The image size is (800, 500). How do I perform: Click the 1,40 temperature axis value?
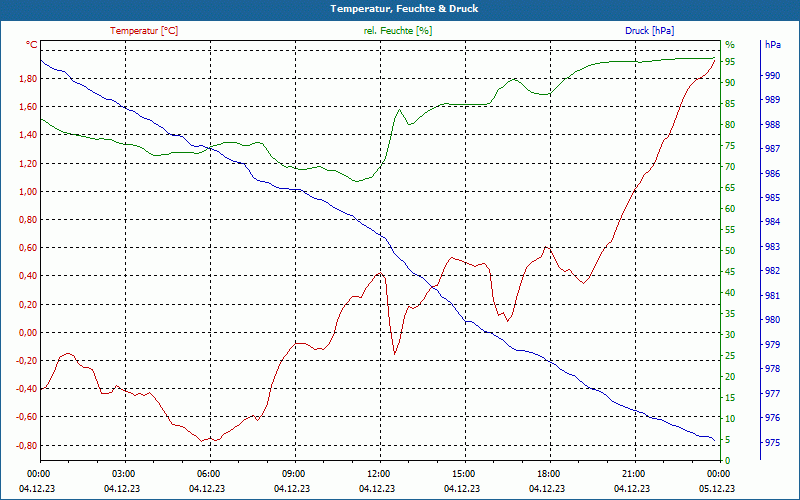[29, 135]
